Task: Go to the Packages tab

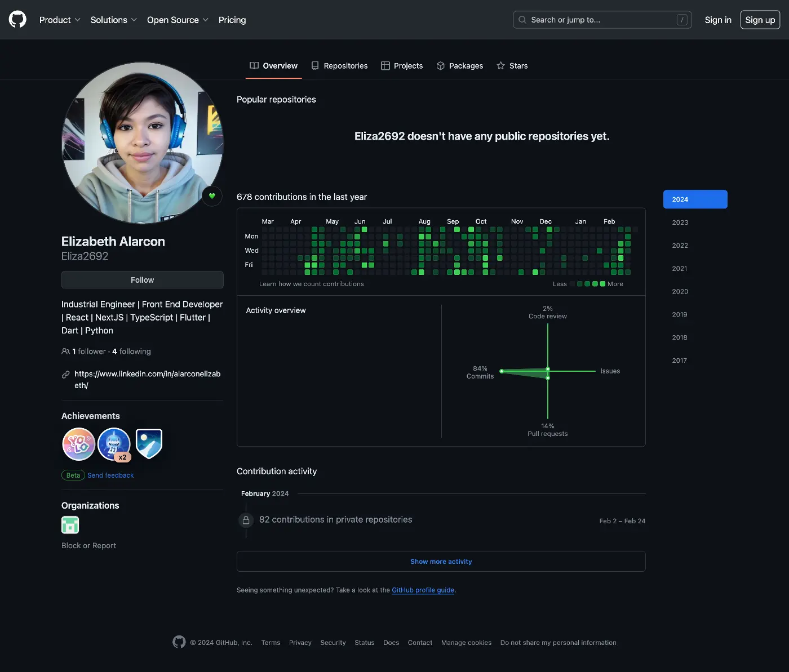Action: pos(460,66)
